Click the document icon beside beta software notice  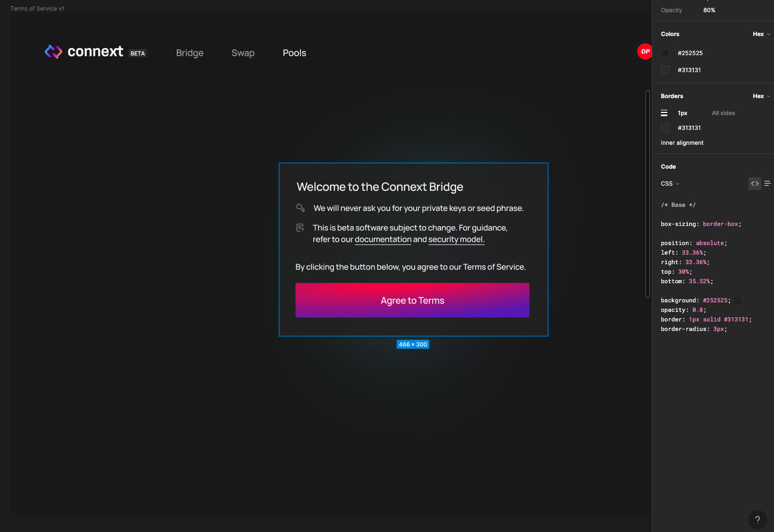click(300, 227)
